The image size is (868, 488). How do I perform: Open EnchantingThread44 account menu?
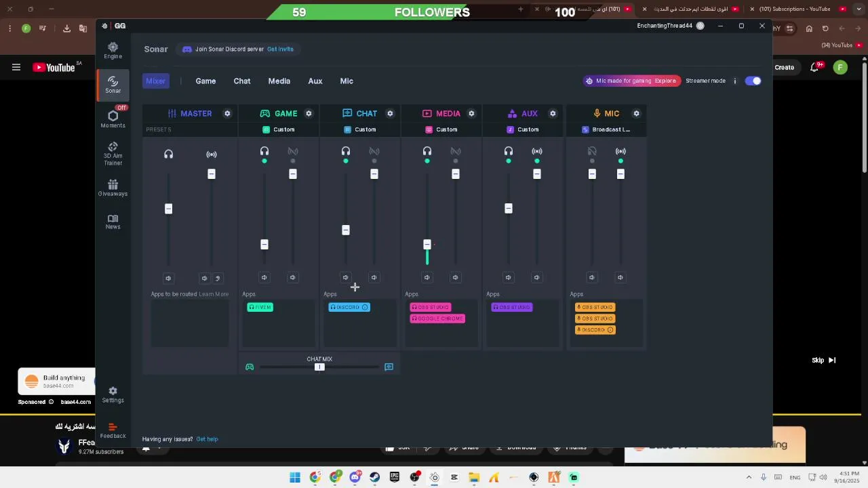(x=671, y=26)
